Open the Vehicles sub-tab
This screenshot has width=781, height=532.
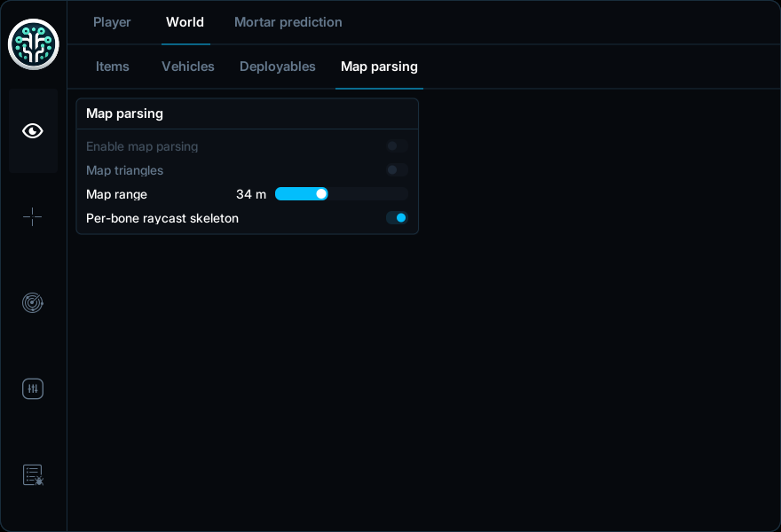[188, 66]
